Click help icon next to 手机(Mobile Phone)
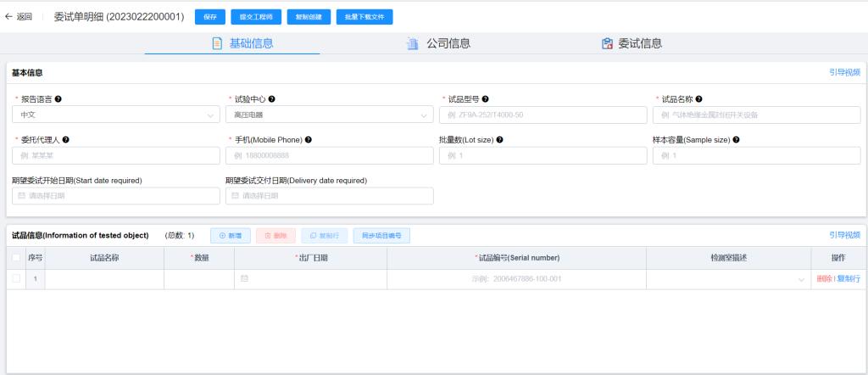This screenshot has height=375, width=868. (309, 140)
